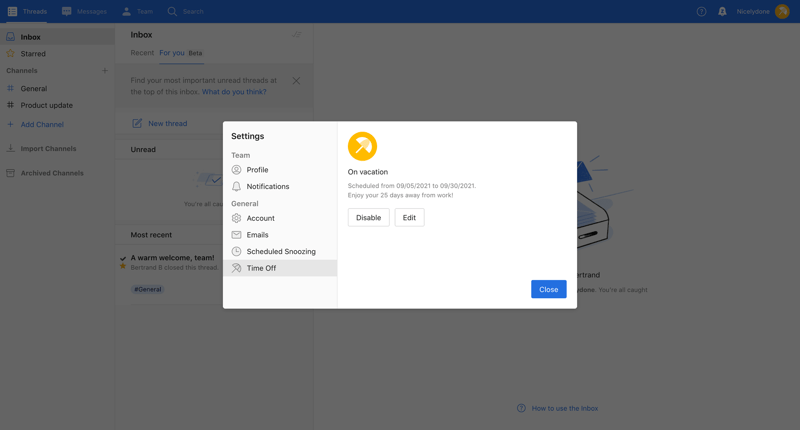This screenshot has height=430, width=800.
Task: Open the Threads tab in top bar
Action: point(28,11)
